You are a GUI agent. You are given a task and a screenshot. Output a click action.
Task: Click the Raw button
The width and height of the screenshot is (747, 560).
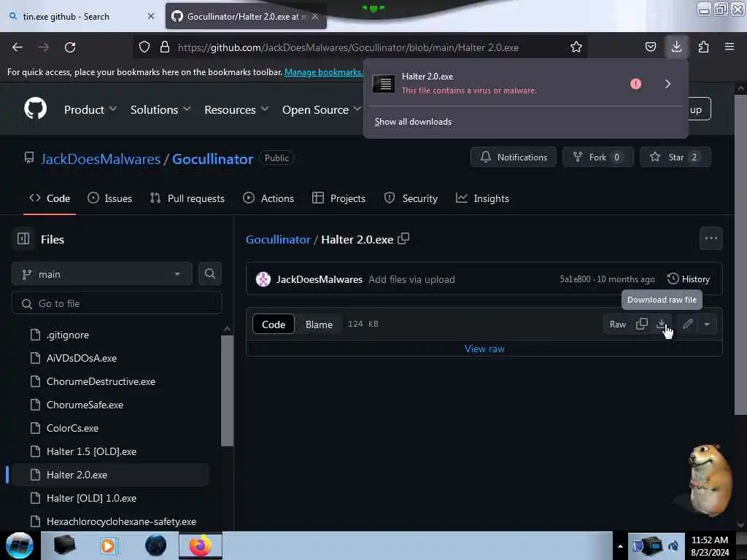click(617, 324)
